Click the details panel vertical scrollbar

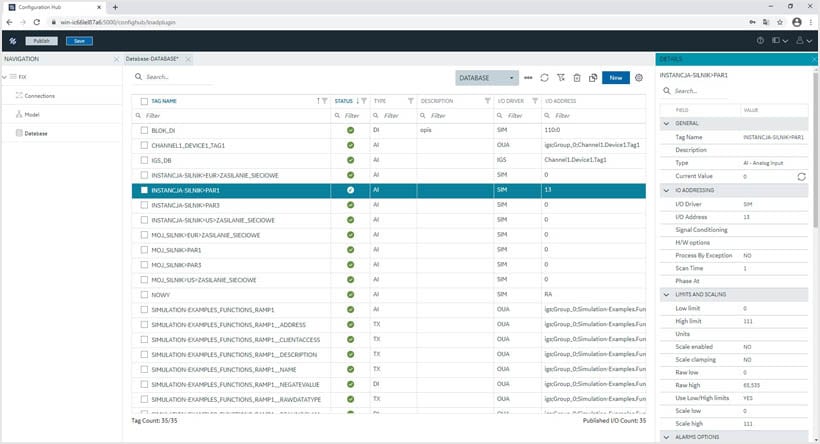coord(815,151)
